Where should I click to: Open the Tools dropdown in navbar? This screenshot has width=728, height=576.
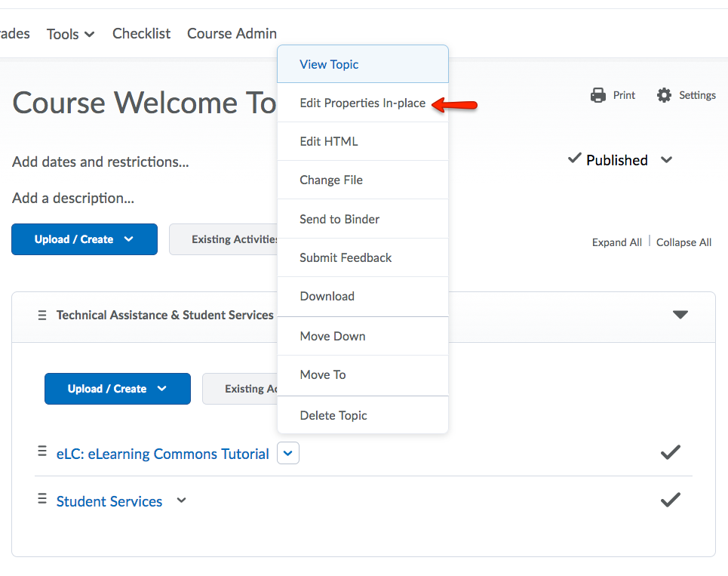[70, 34]
